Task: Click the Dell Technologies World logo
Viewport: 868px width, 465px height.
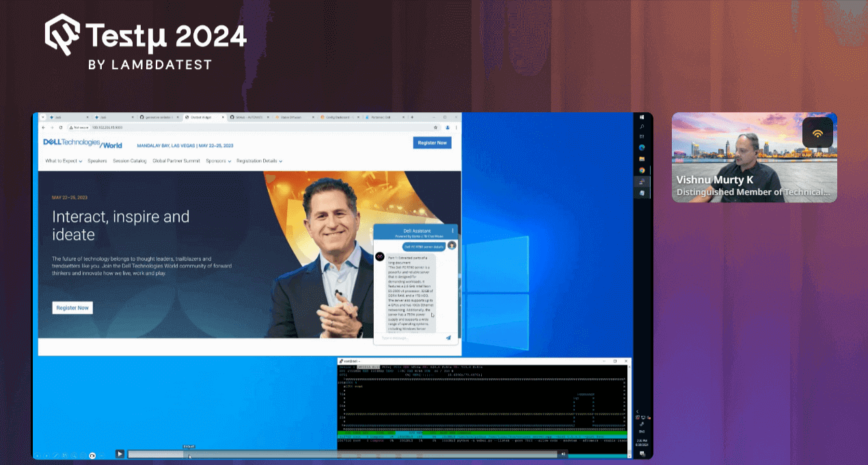Action: [83, 144]
